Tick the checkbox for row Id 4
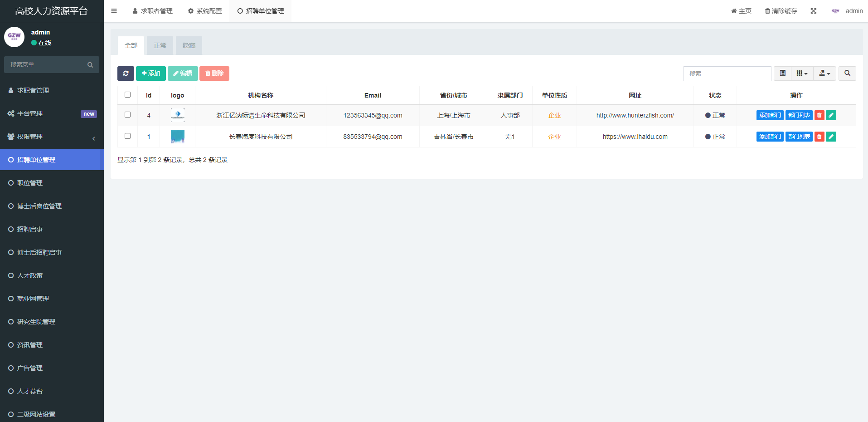 (x=127, y=115)
